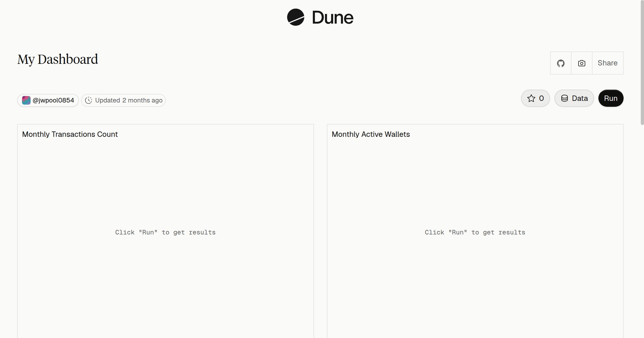This screenshot has height=338, width=644.
Task: Click run prompt in Monthly Transactions Count panel
Action: (165, 232)
